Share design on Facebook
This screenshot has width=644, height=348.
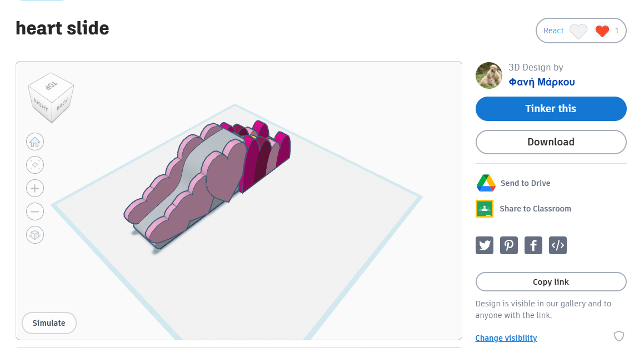point(533,245)
